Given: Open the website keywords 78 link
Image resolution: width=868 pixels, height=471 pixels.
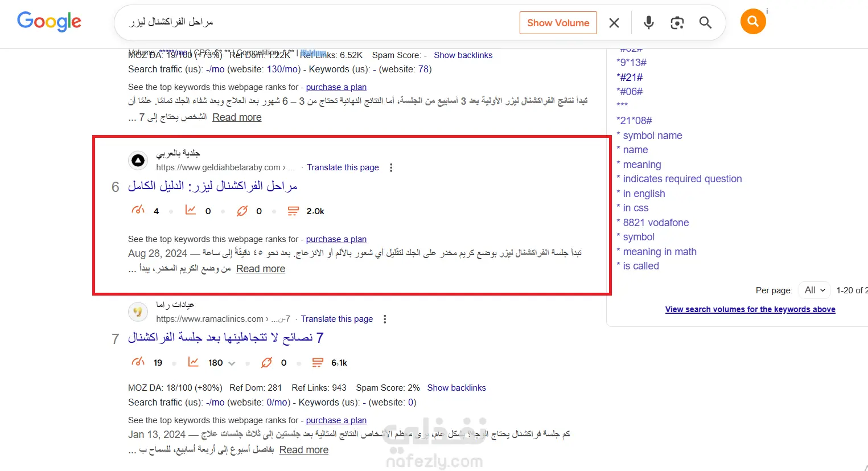Looking at the screenshot, I should pyautogui.click(x=423, y=69).
